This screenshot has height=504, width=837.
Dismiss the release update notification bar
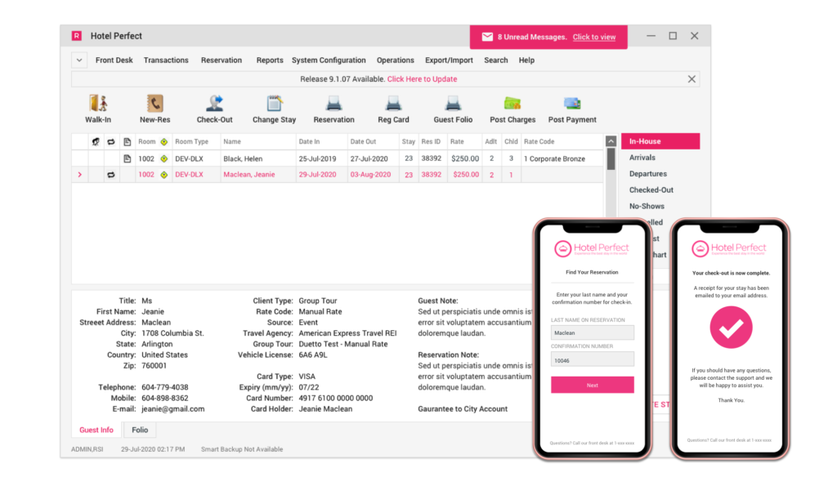click(692, 79)
